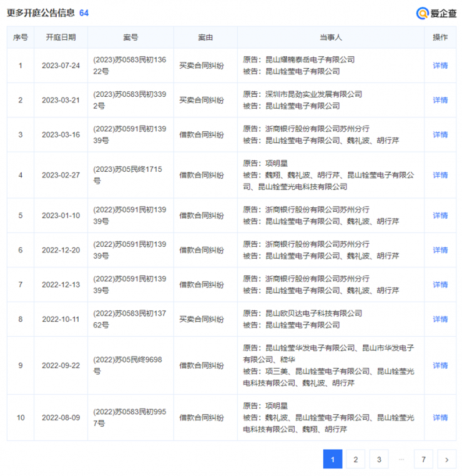Open 详情 for row 6 dated 2022-12-20
Screen dimensions: 462x476
pos(440,250)
